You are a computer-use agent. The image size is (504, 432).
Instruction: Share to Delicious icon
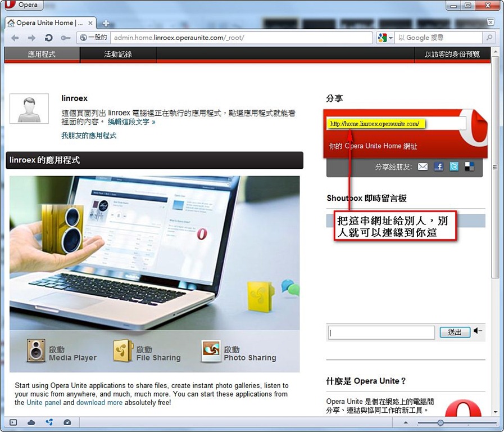pos(469,166)
